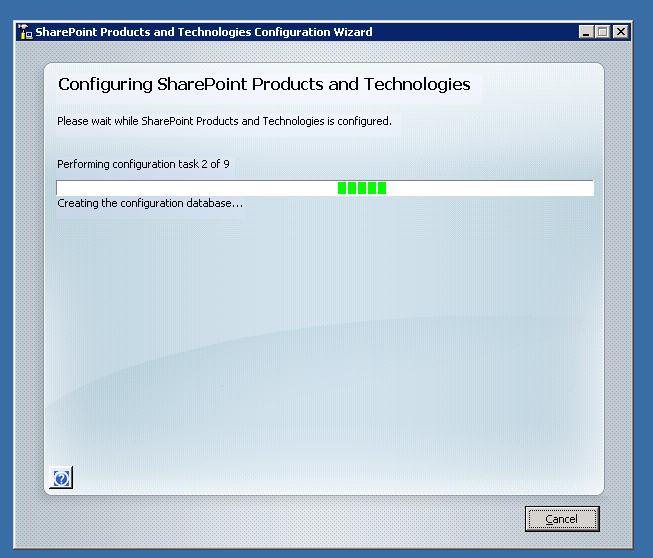The image size is (653, 558).
Task: Cancel the configuration wizard
Action: [562, 519]
